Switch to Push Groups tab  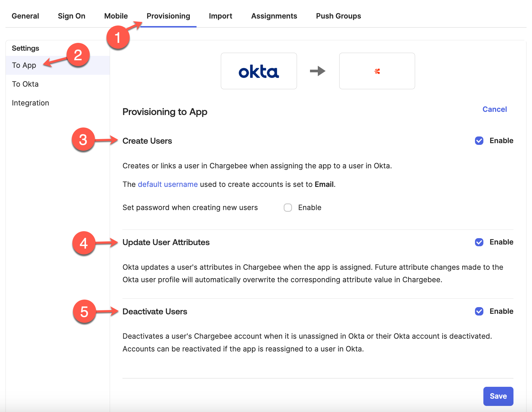[338, 16]
